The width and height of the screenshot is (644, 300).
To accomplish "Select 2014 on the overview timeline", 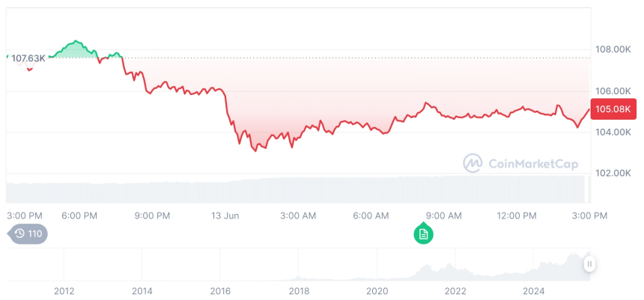I will (x=142, y=291).
